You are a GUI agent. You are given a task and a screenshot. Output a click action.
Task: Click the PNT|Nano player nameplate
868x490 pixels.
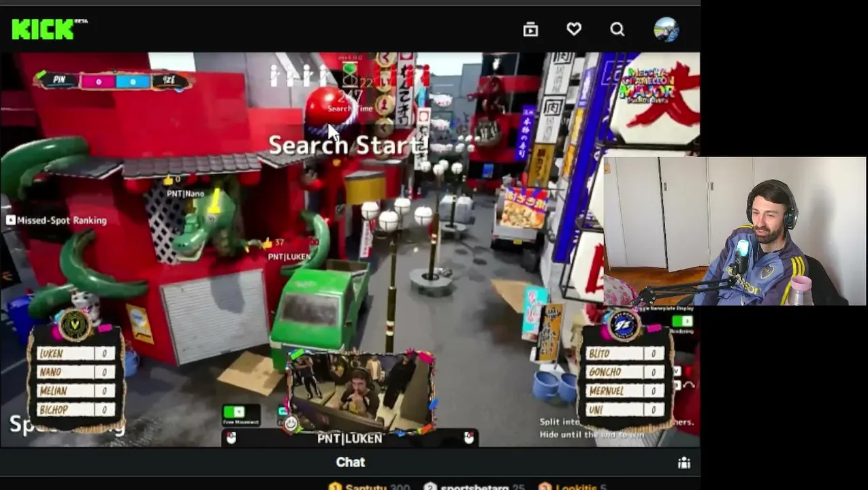[185, 193]
